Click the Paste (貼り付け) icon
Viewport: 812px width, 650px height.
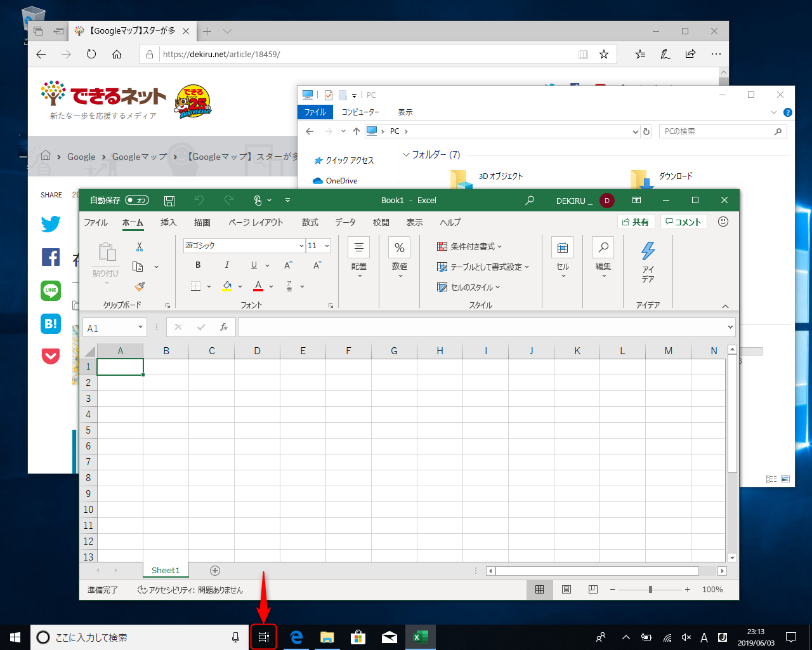pos(106,260)
